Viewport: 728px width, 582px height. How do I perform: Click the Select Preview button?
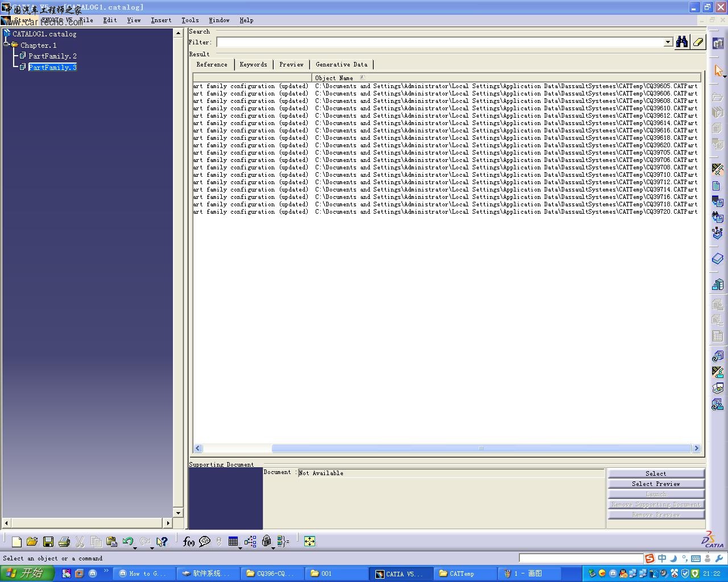pyautogui.click(x=656, y=484)
